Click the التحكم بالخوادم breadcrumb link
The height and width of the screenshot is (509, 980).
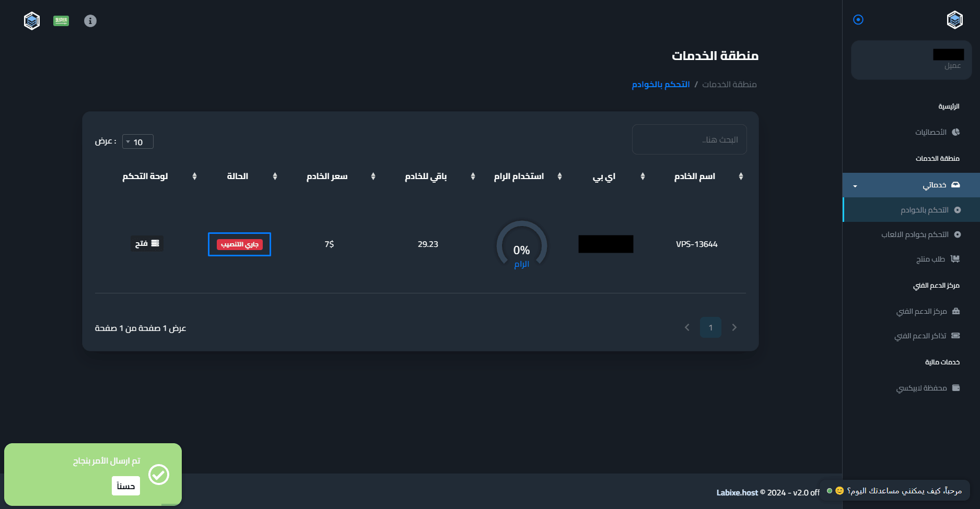coord(661,85)
